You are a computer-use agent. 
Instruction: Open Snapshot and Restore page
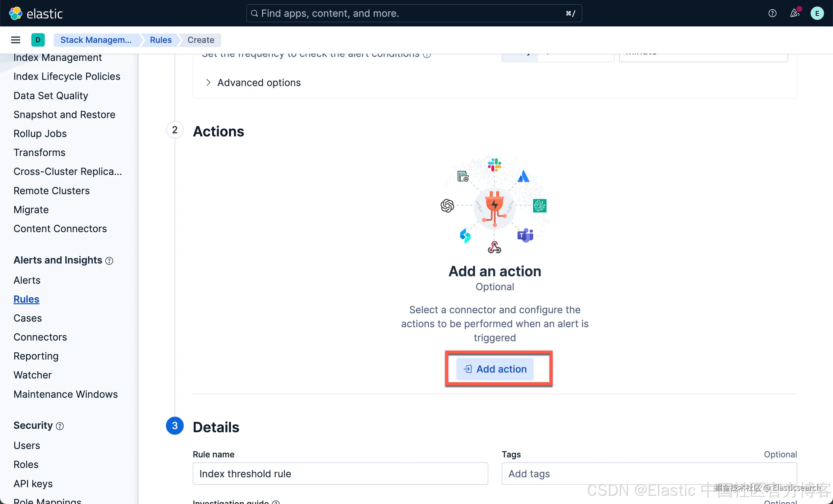[x=64, y=115]
